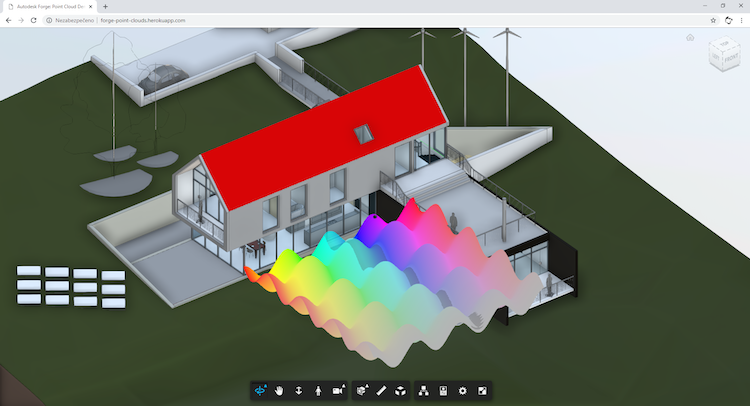Click the rainbow point cloud surface
The width and height of the screenshot is (750, 406).
click(x=392, y=282)
